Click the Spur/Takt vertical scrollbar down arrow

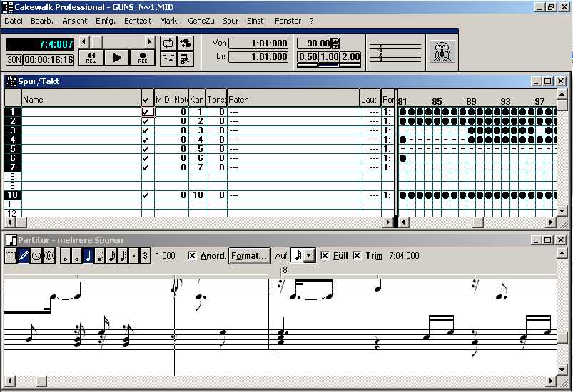562,210
